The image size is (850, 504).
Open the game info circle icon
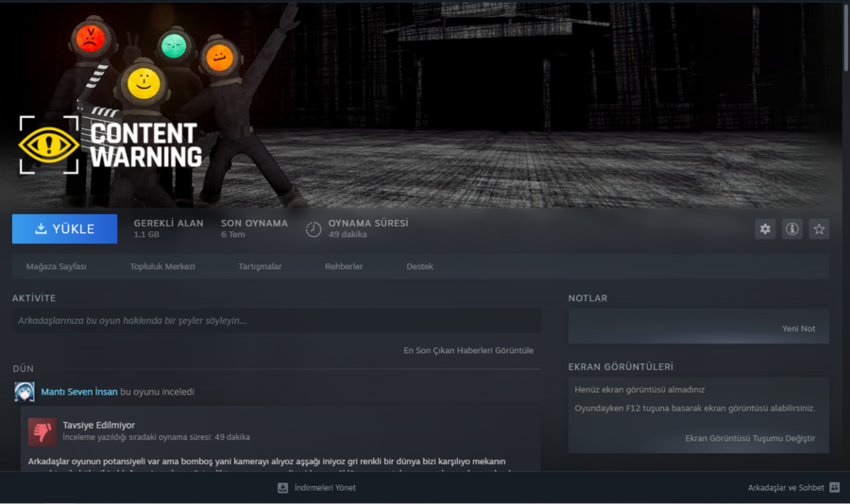point(792,229)
